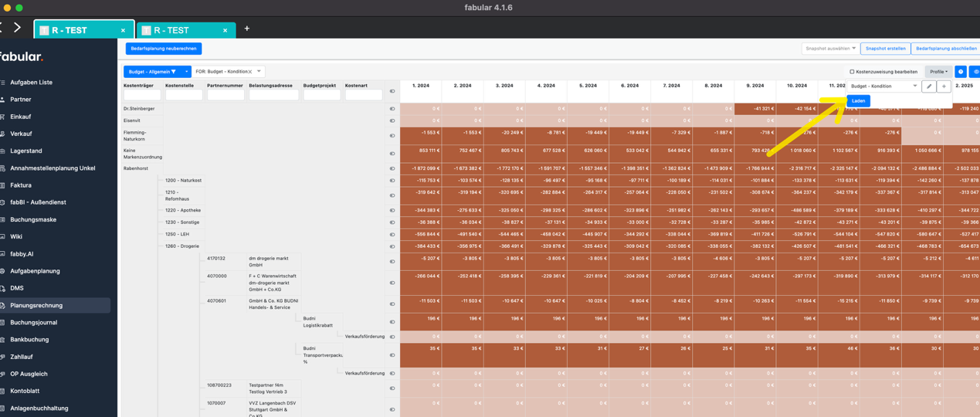980x417 pixels.
Task: Click the forward navigation arrow
Action: pos(17,28)
